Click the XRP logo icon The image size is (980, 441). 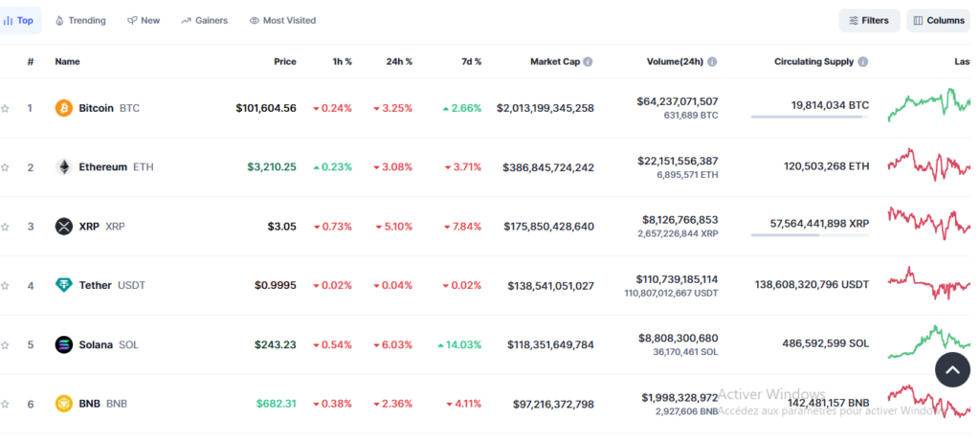64,227
